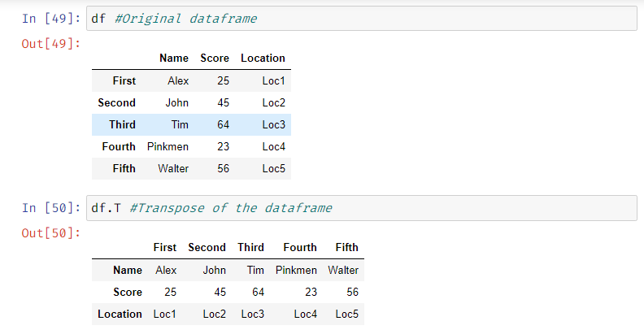The image size is (644, 334).
Task: Click Loc4 in the Fourth row of the original dataframe
Action: 273,146
